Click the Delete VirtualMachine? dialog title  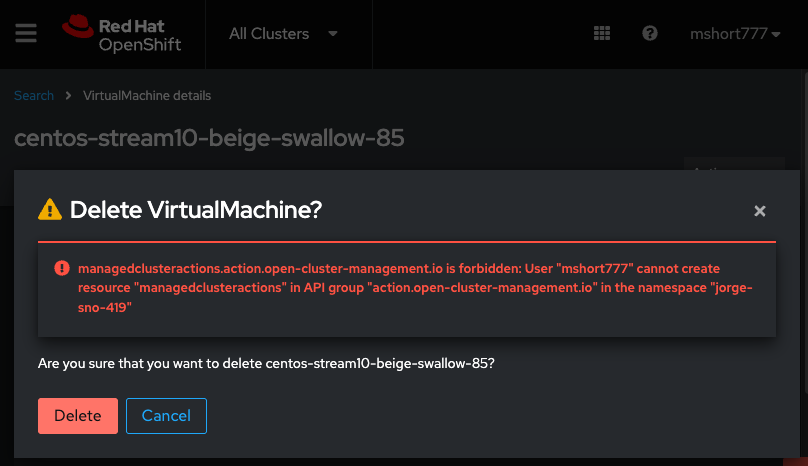pos(196,210)
